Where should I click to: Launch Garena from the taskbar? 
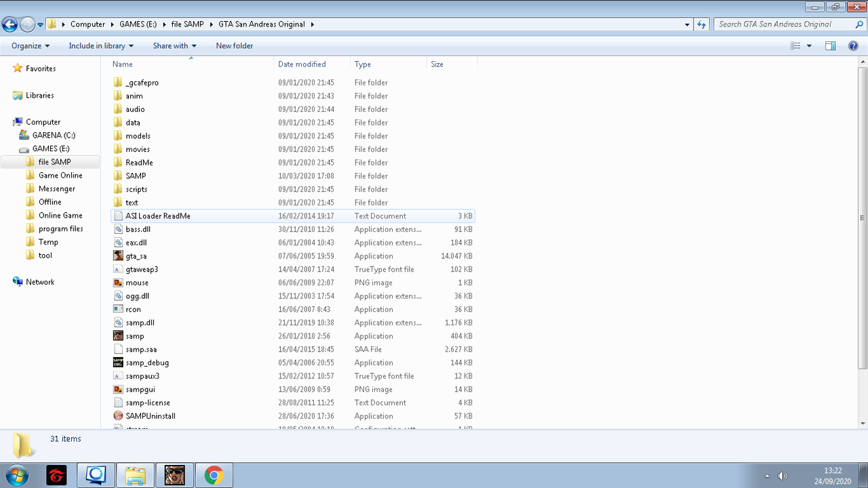point(56,475)
